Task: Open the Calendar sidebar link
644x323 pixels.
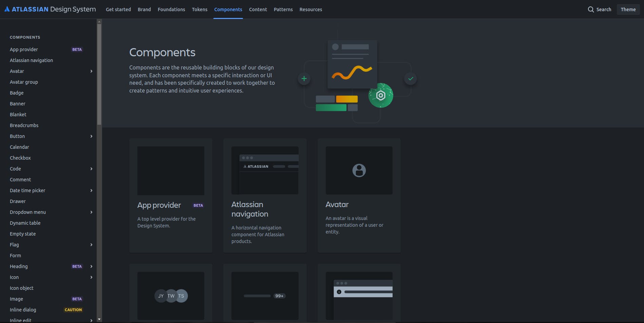Action: click(x=19, y=147)
